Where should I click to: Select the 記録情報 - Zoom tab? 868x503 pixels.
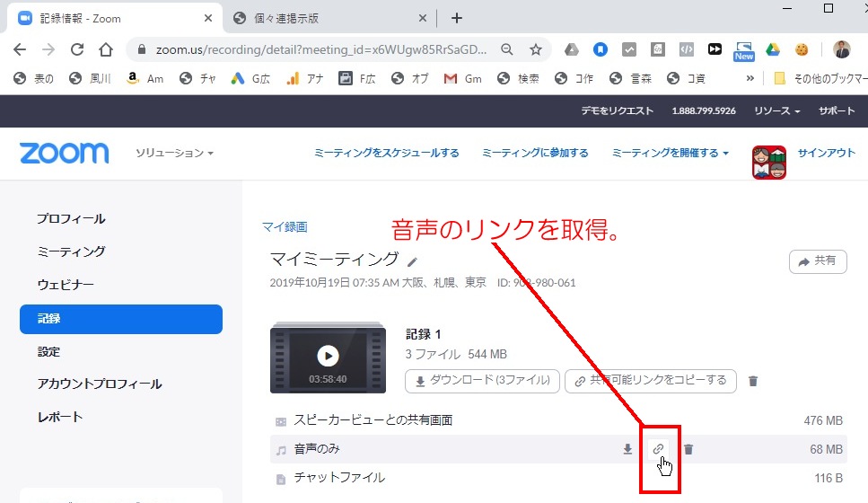point(113,18)
